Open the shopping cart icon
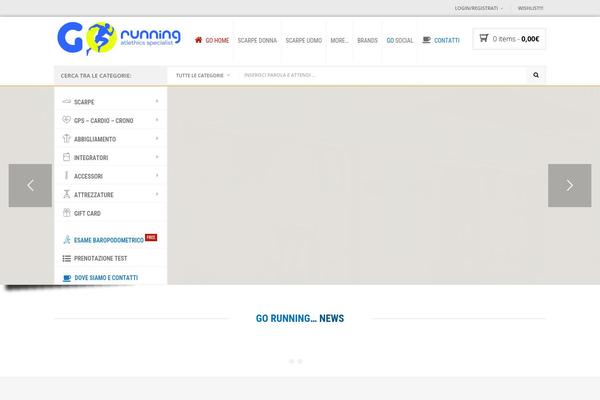Image resolution: width=600 pixels, height=400 pixels. tap(484, 38)
